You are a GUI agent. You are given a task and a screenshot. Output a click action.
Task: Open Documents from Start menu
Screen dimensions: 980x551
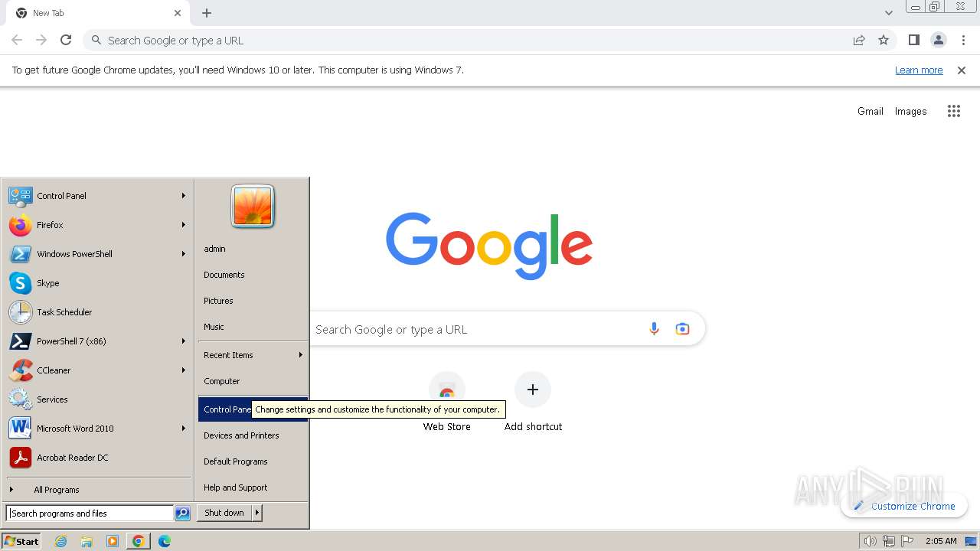[x=253, y=275]
